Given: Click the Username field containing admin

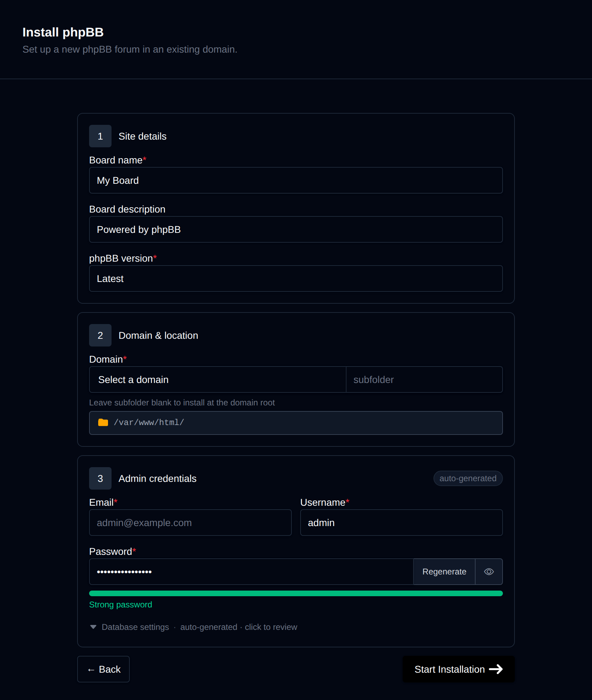Looking at the screenshot, I should (x=401, y=523).
